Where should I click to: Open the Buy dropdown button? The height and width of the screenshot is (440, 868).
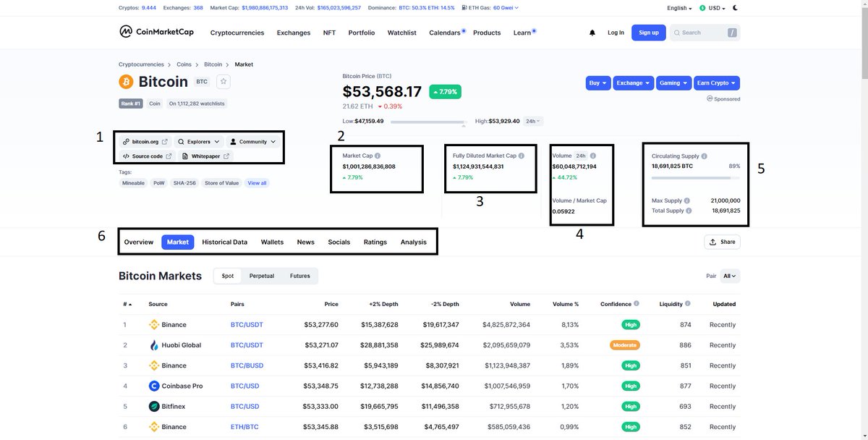point(598,83)
